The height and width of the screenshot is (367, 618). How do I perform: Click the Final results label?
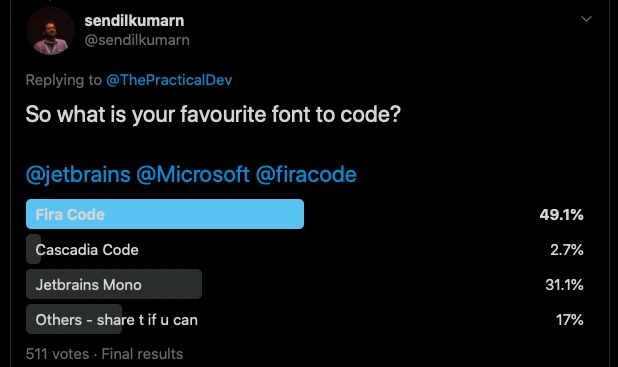click(142, 354)
